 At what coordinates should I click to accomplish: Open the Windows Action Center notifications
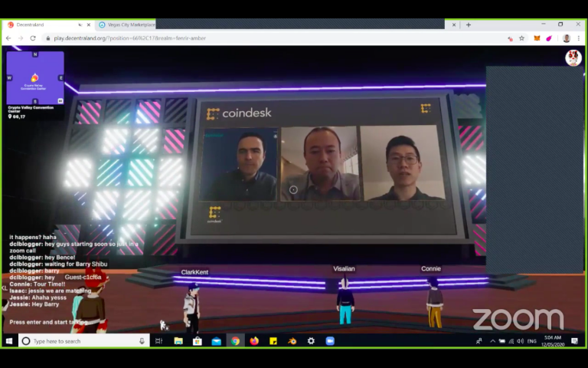574,341
